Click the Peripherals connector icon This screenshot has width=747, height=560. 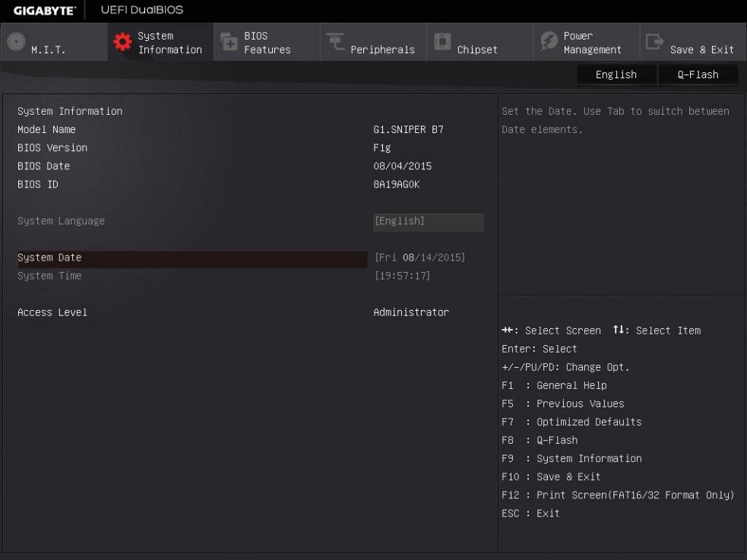335,42
